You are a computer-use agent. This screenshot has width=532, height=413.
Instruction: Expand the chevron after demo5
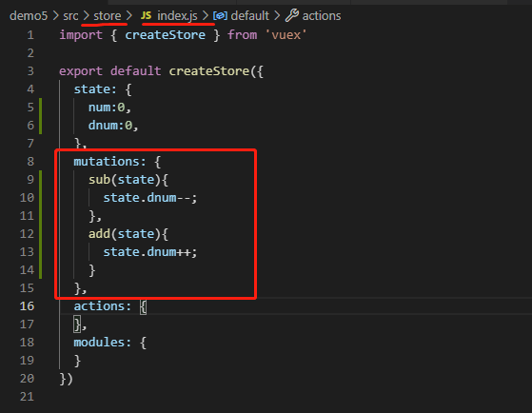pos(55,15)
